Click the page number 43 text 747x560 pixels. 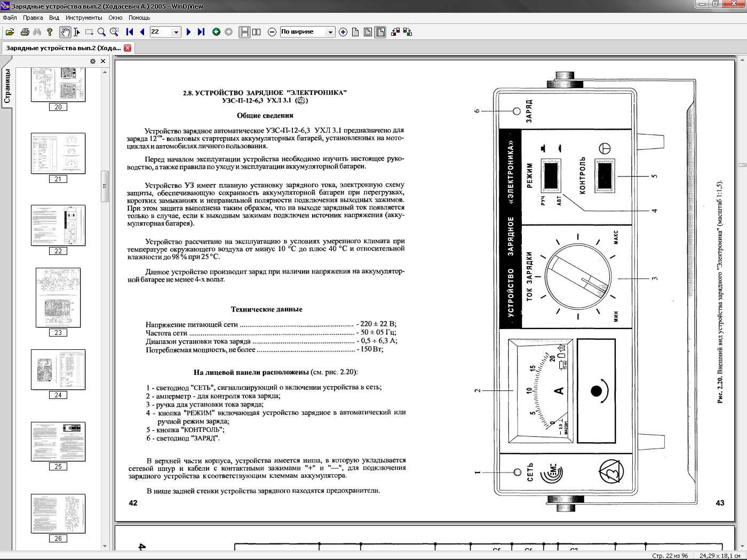pyautogui.click(x=720, y=503)
